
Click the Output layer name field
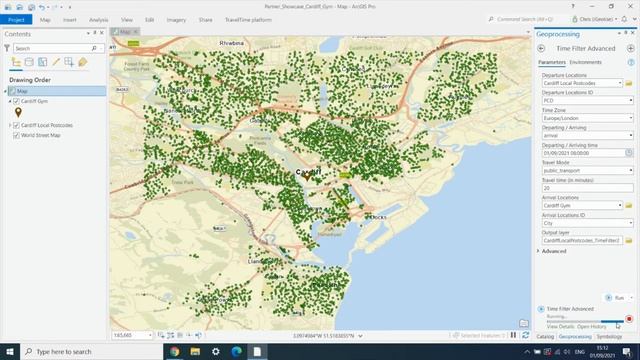click(x=582, y=241)
